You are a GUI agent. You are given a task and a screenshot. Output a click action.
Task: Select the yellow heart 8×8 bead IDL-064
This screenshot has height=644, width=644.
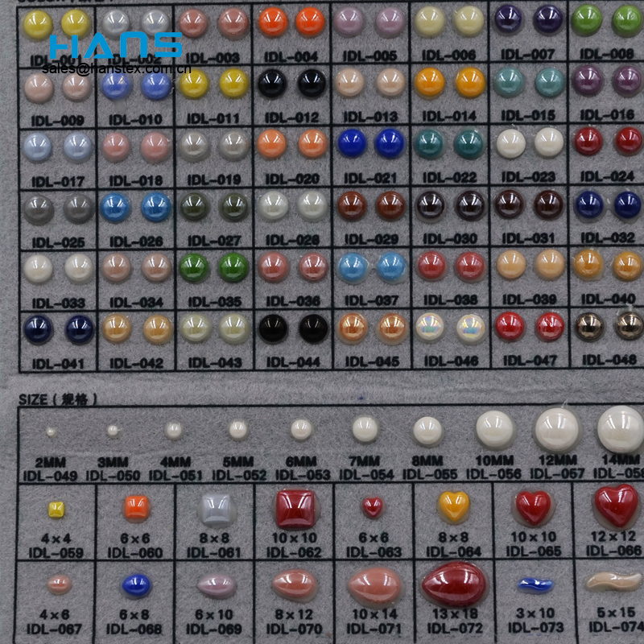454,506
